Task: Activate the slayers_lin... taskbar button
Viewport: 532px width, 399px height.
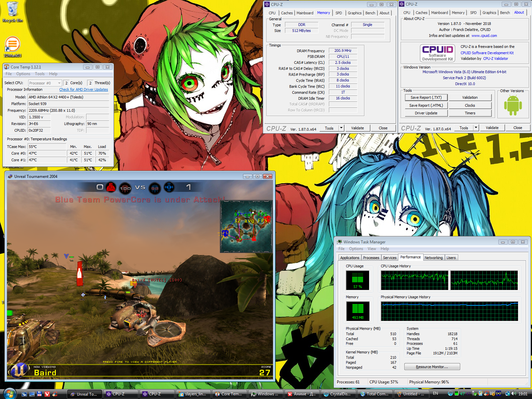Action: (x=193, y=394)
